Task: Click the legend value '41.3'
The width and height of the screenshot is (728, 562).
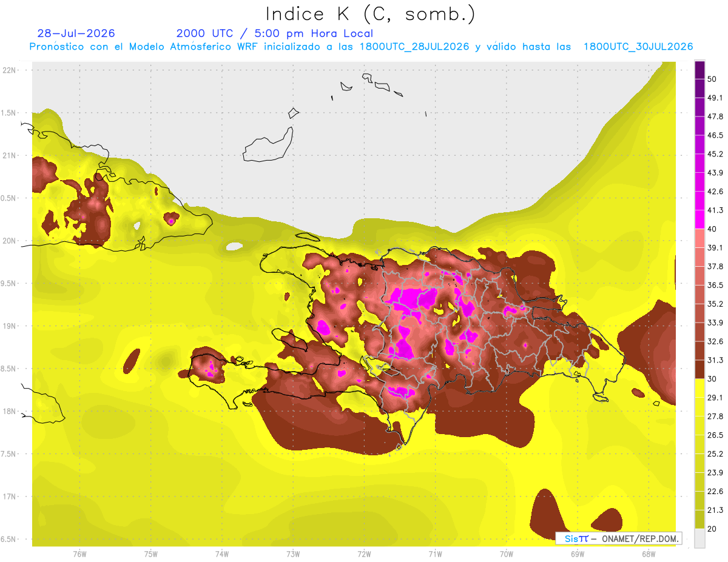Action: tap(715, 210)
